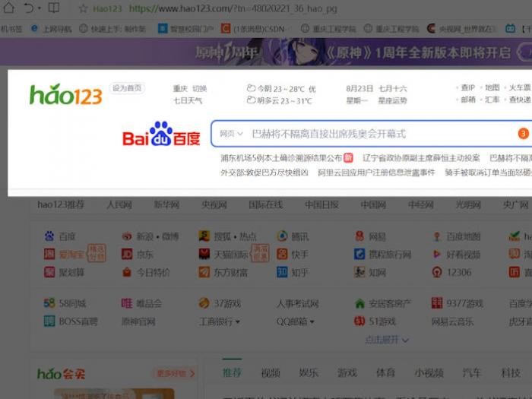
Task: Click the 天猫国际 icon
Action: point(204,254)
